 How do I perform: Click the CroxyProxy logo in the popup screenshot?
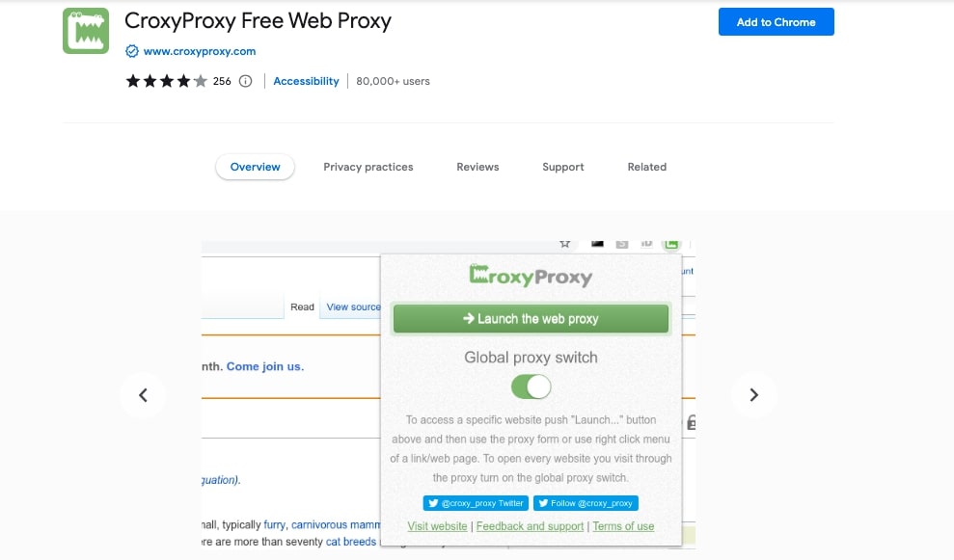click(x=531, y=277)
